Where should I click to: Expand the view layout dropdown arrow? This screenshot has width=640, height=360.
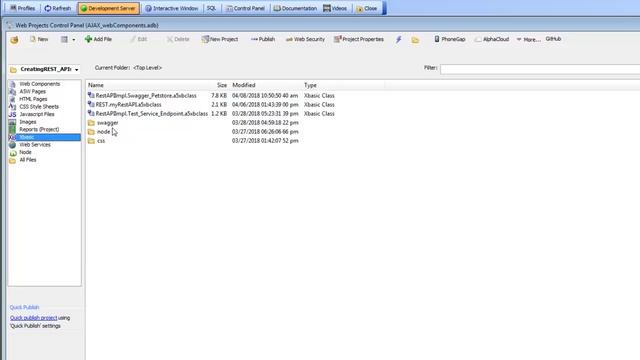click(x=74, y=40)
